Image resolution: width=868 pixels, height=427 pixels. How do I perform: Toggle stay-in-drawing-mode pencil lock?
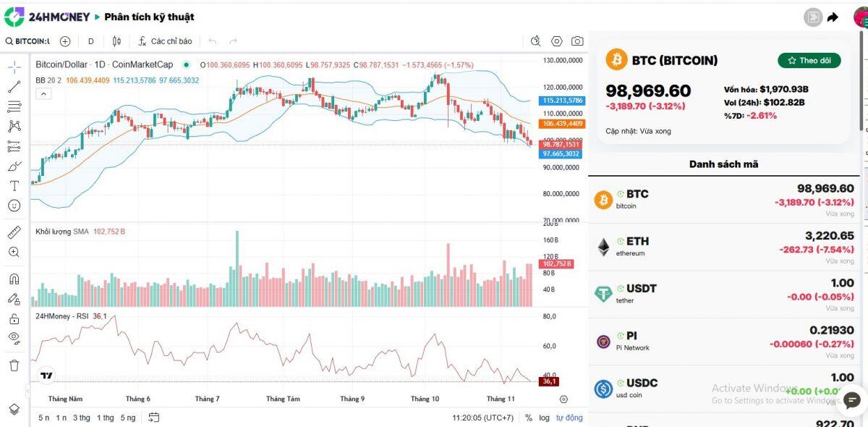click(14, 298)
